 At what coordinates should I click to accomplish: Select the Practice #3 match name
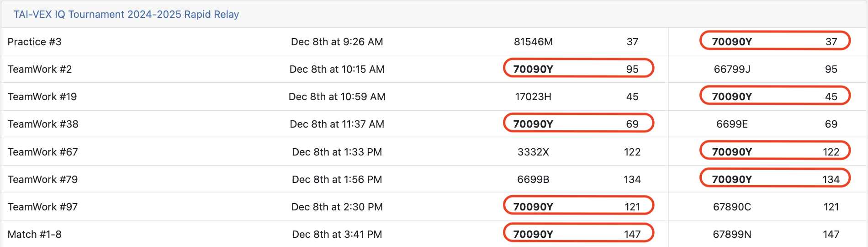[x=35, y=42]
